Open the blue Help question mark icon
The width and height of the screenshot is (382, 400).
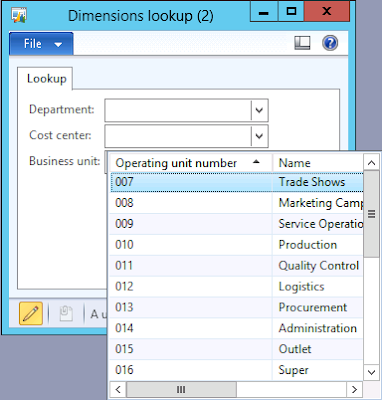point(330,43)
